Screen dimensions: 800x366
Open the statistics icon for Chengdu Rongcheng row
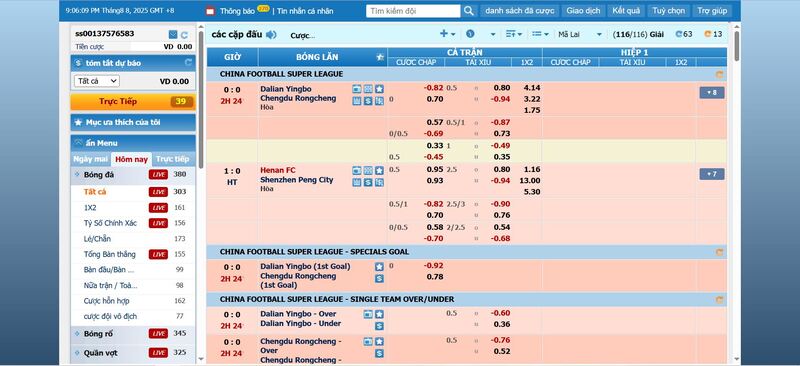[357, 101]
